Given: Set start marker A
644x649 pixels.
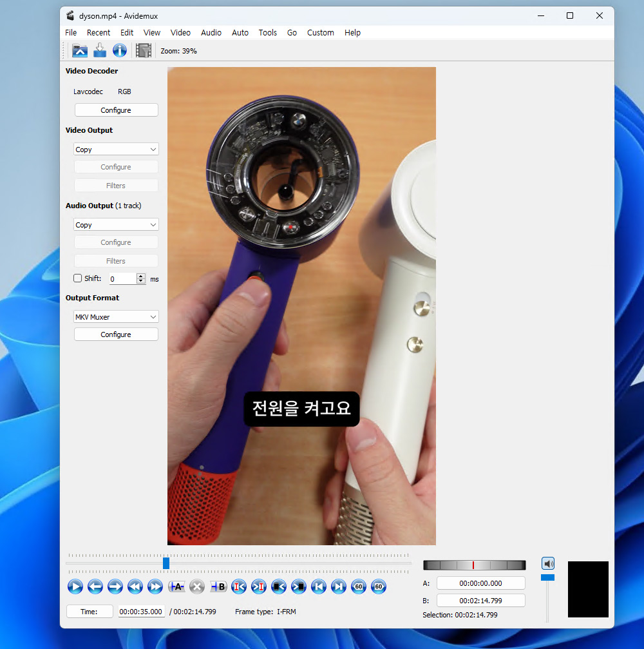Looking at the screenshot, I should (x=176, y=586).
